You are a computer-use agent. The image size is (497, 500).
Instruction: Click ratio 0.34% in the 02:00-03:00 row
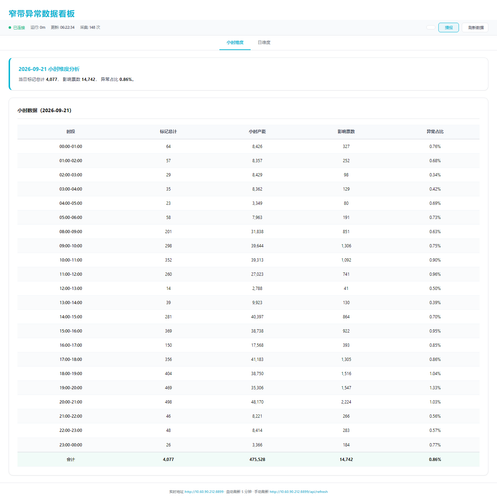click(x=435, y=175)
